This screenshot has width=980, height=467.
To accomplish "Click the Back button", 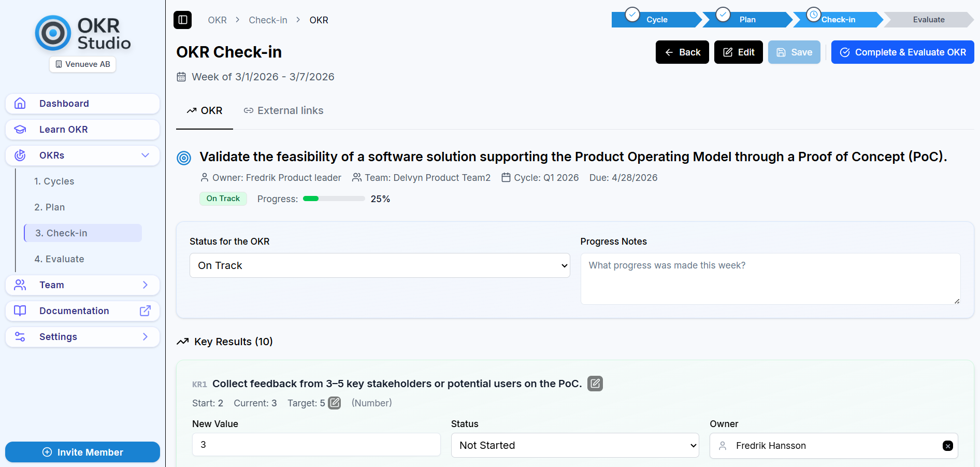I will pos(682,52).
